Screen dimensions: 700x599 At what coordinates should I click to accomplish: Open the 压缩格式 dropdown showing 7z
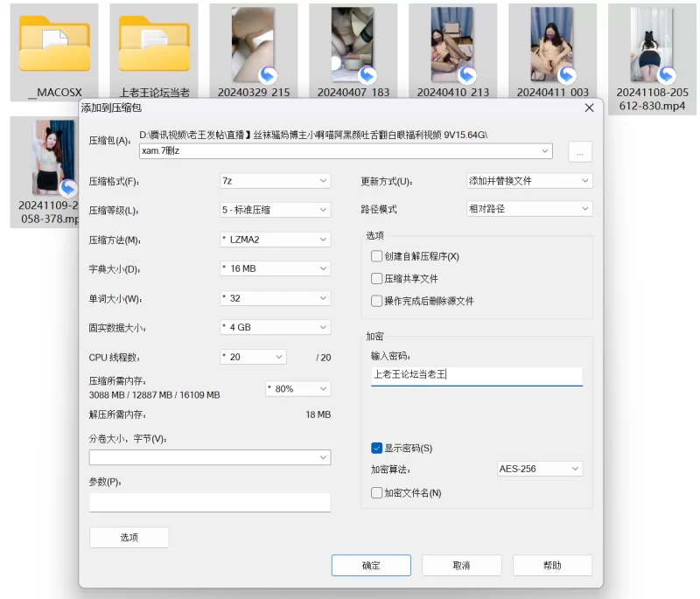point(275,181)
